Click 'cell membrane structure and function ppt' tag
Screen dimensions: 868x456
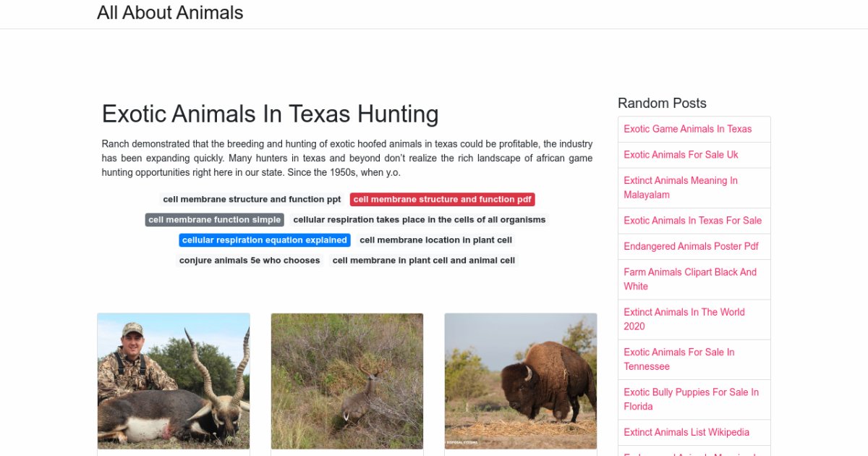[x=252, y=199]
